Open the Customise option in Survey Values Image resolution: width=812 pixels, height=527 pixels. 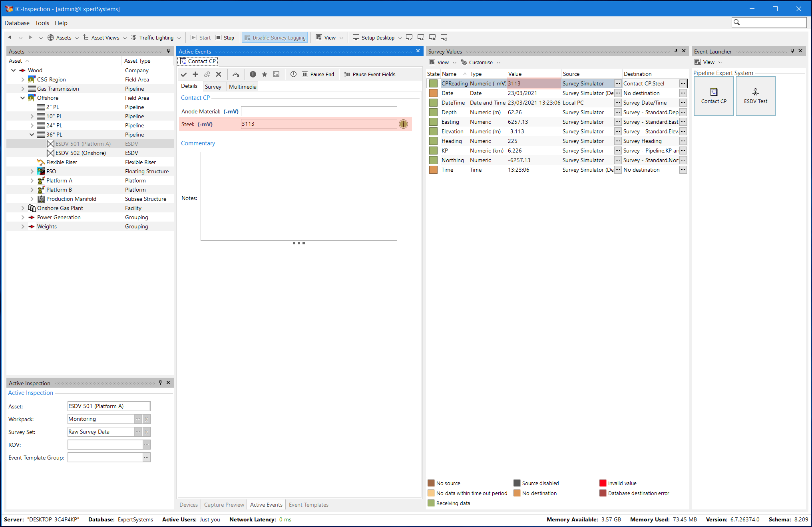coord(480,62)
